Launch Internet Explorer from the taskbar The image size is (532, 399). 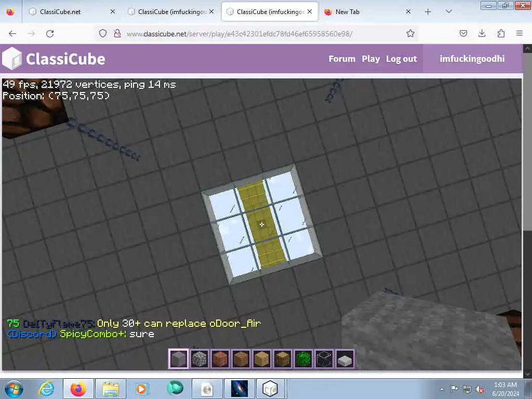[46, 389]
